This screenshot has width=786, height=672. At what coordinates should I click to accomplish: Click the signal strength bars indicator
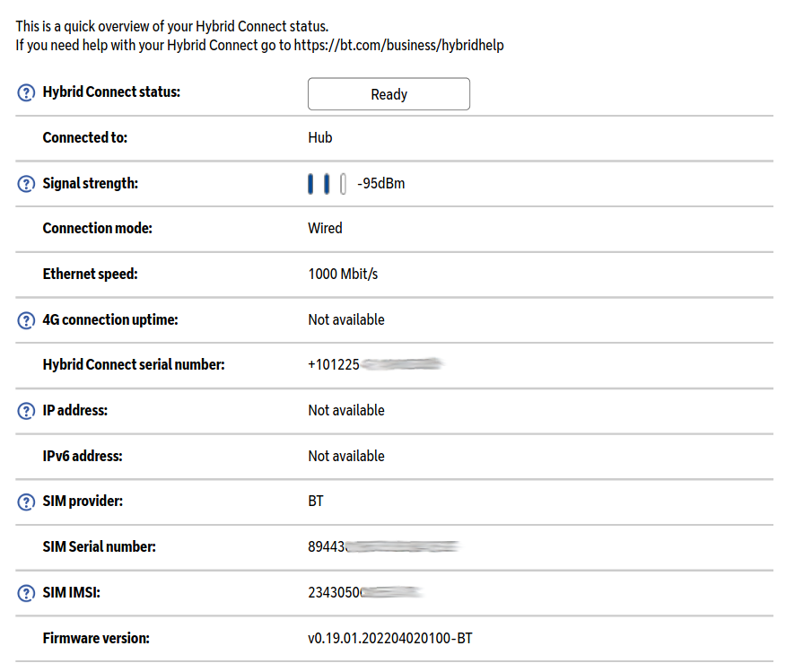coord(327,184)
